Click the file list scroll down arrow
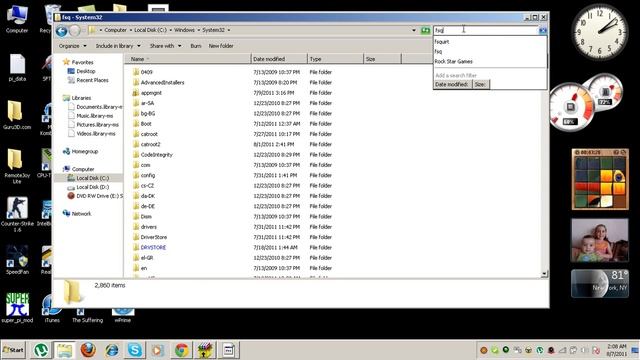This screenshot has height=360, width=640. [x=544, y=274]
